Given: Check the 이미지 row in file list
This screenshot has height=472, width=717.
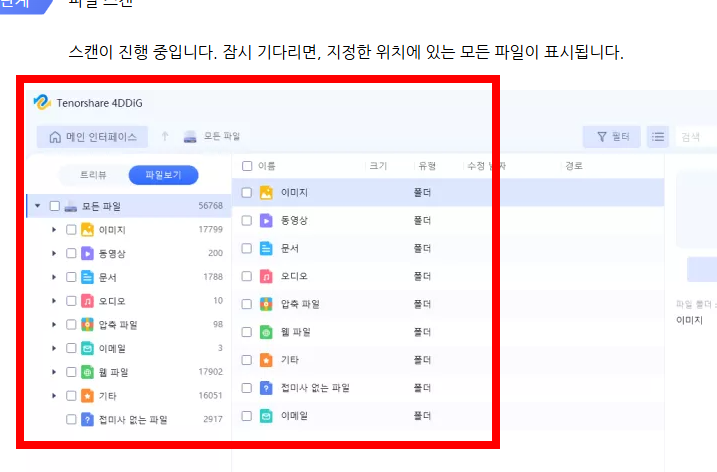Looking at the screenshot, I should [246, 193].
